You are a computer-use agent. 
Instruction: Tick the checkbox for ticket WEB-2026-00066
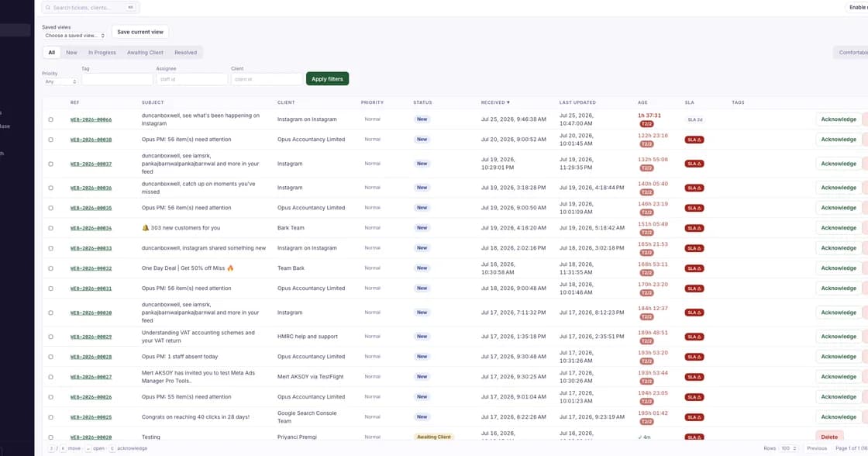[51, 119]
